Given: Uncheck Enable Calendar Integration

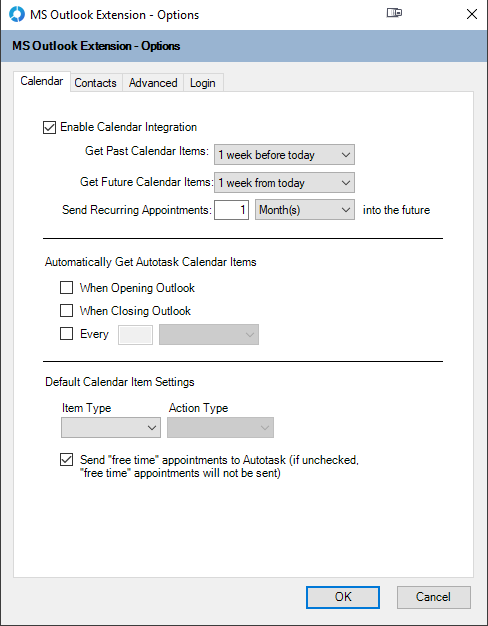Looking at the screenshot, I should (49, 128).
